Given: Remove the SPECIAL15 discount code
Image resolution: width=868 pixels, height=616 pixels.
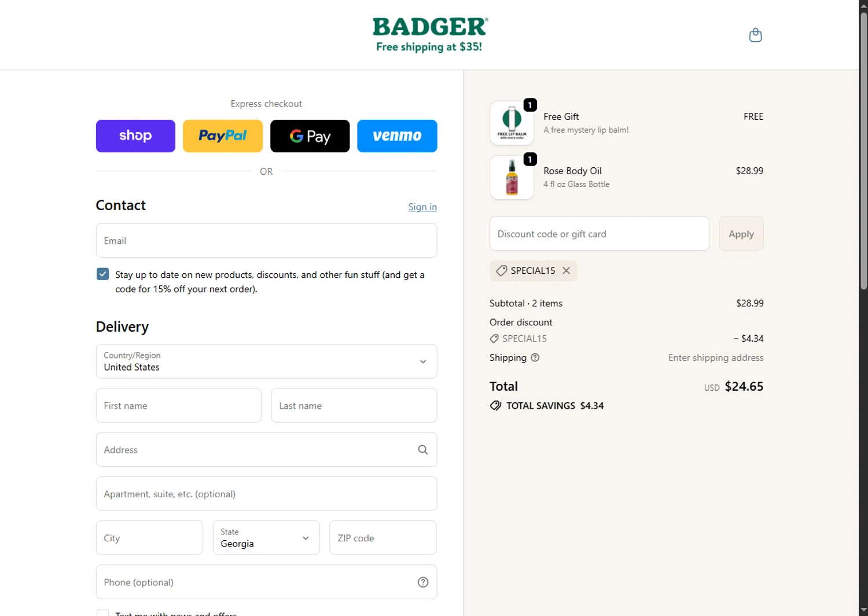Looking at the screenshot, I should click(566, 271).
